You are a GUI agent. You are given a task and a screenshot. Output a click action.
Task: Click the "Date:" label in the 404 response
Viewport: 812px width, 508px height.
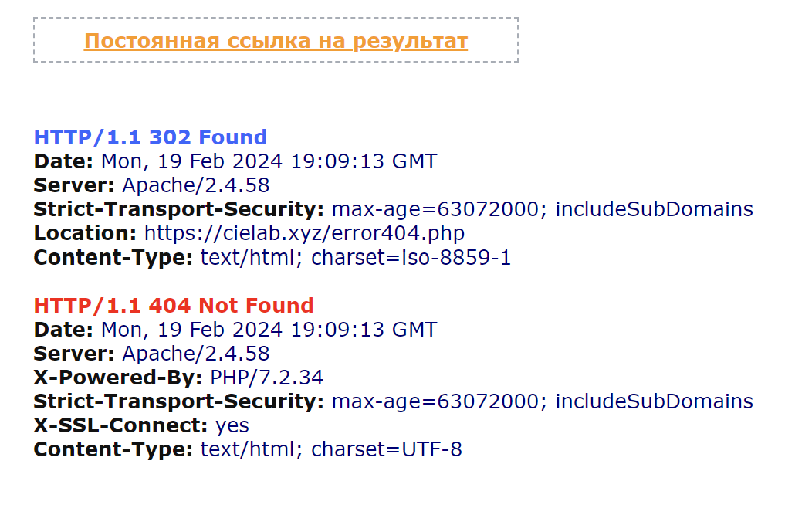click(64, 330)
